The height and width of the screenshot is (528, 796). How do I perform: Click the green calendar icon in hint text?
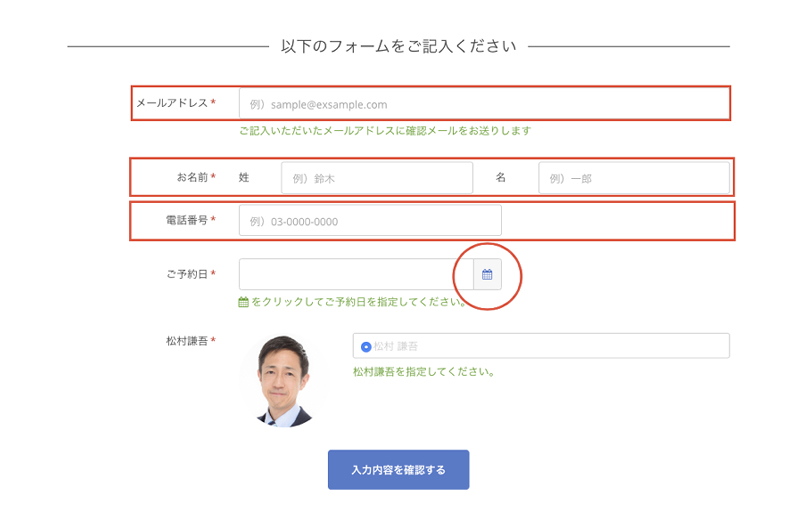244,302
